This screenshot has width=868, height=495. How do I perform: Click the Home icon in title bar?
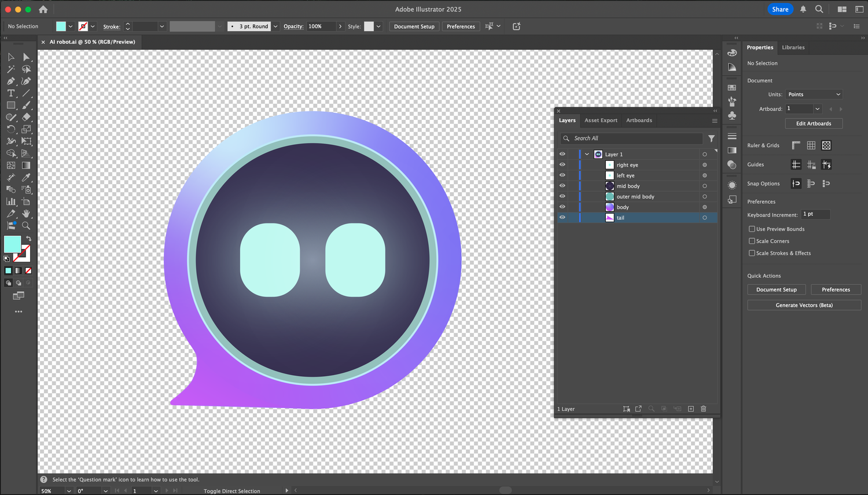point(43,9)
